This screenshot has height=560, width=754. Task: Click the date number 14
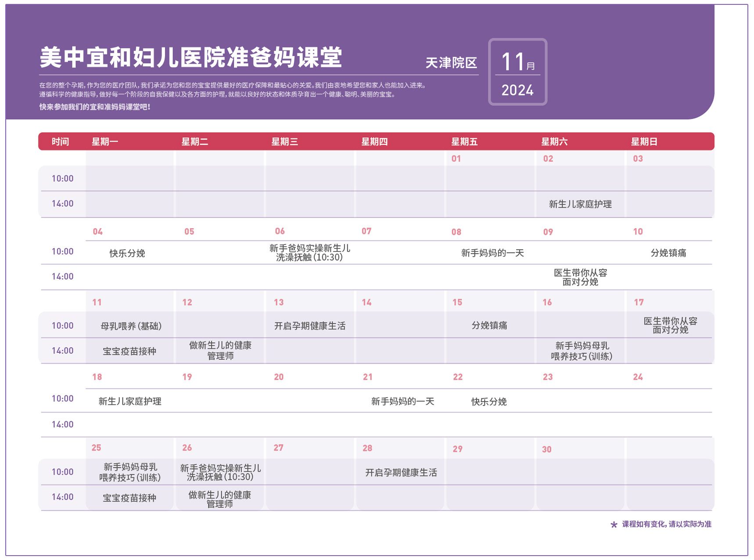pos(366,302)
